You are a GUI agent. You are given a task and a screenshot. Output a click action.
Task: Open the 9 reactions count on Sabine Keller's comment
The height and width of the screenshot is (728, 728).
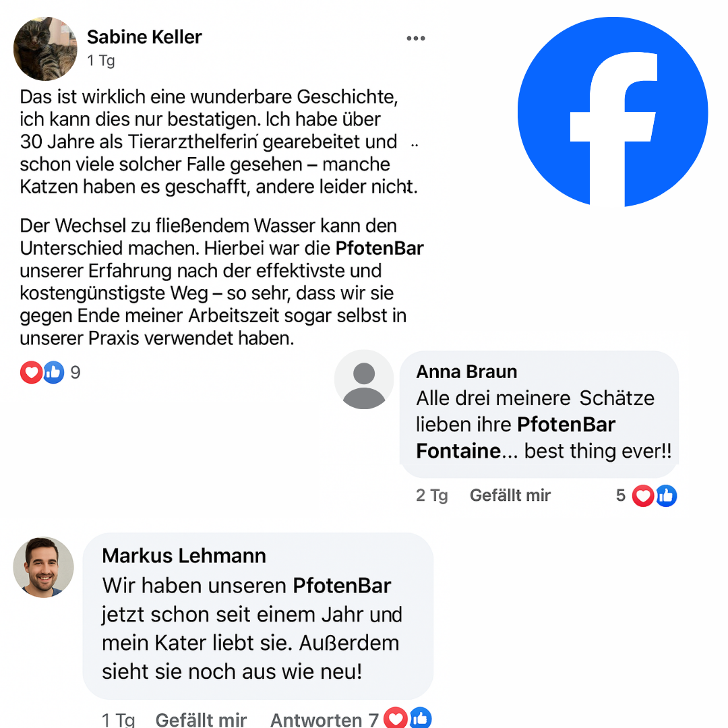pos(74,372)
